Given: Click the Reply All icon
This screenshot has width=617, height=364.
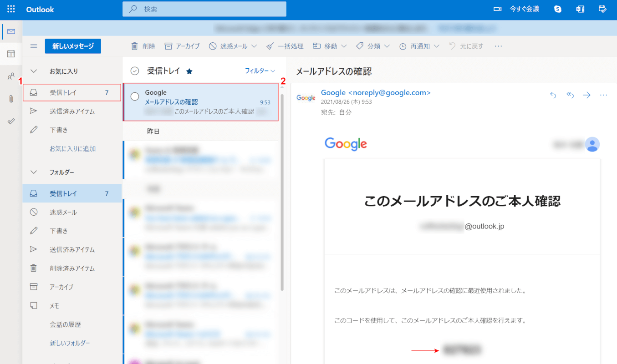Looking at the screenshot, I should (570, 95).
